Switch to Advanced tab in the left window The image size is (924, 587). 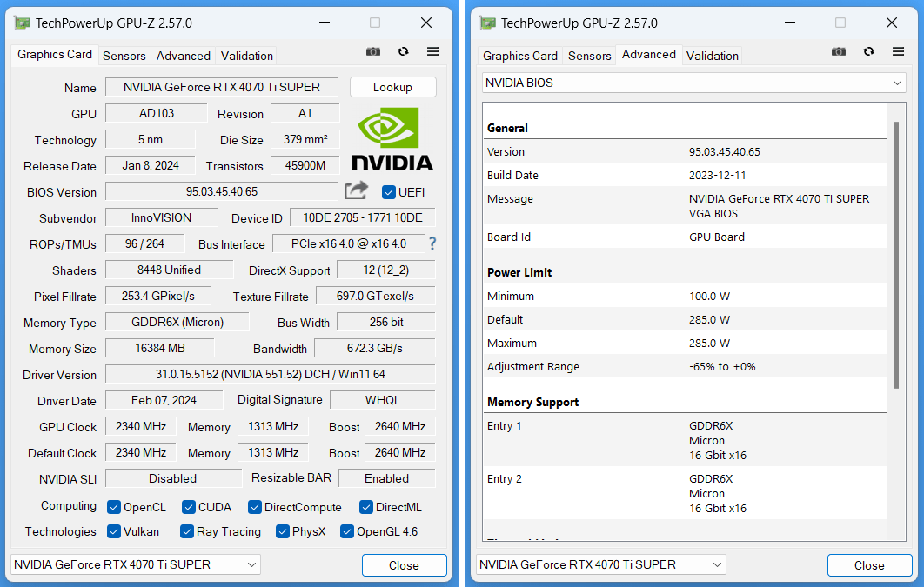pyautogui.click(x=184, y=56)
